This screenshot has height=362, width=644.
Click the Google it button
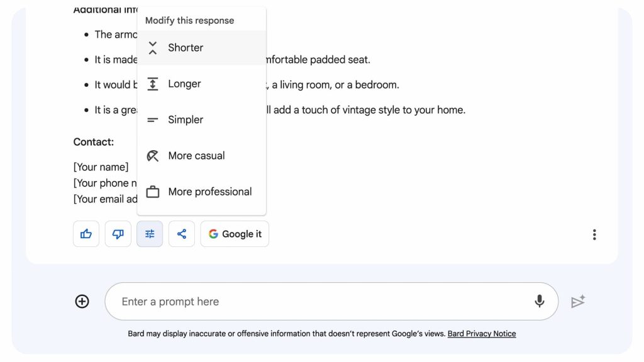[x=235, y=234]
